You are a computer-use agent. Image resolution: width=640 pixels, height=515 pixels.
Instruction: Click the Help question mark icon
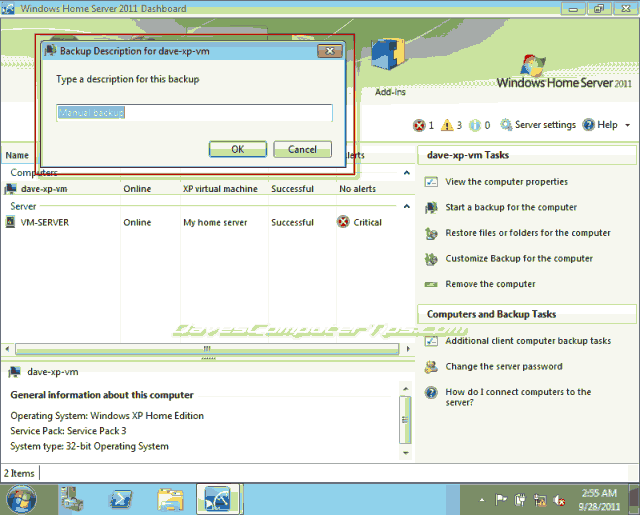tap(588, 125)
